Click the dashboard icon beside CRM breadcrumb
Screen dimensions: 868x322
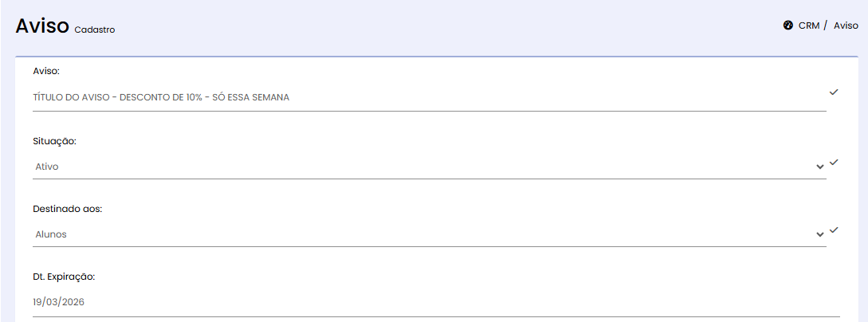pyautogui.click(x=787, y=26)
